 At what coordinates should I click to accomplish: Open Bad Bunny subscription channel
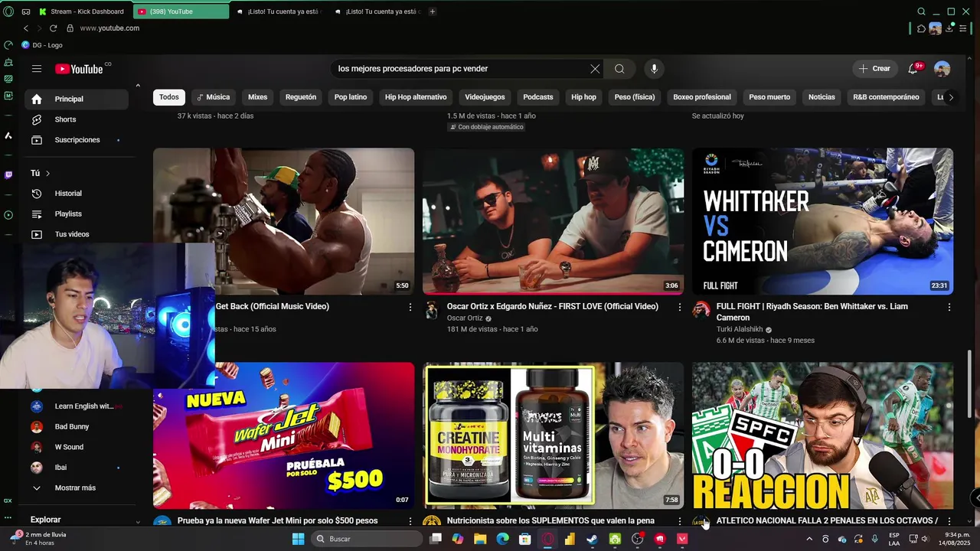pos(75,427)
